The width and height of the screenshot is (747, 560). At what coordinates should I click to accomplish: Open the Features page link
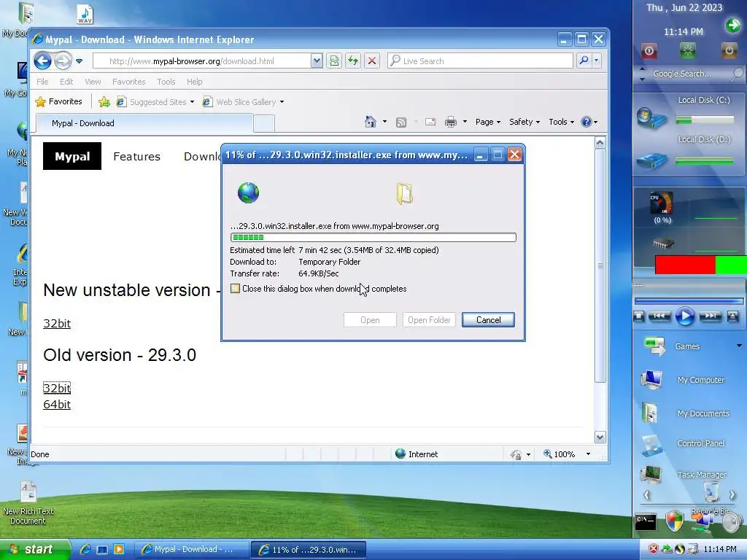pyautogui.click(x=136, y=156)
